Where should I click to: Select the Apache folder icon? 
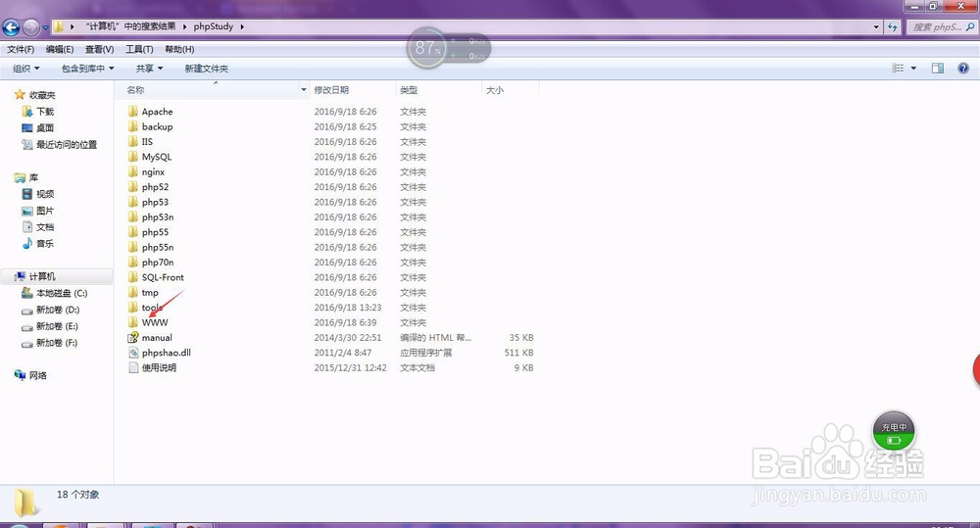coord(133,112)
